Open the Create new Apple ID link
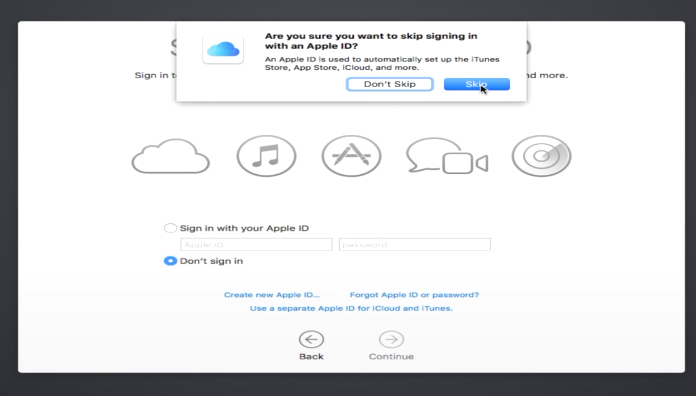 (272, 295)
